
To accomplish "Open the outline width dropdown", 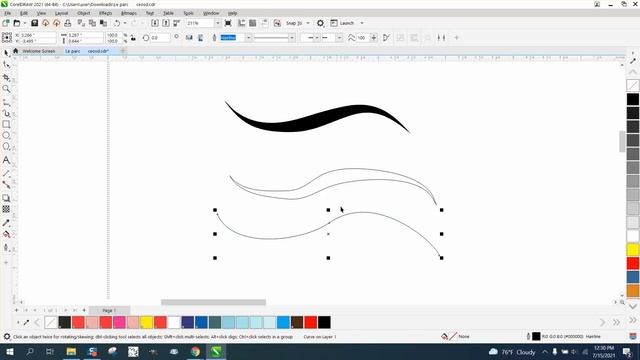I will pos(248,38).
